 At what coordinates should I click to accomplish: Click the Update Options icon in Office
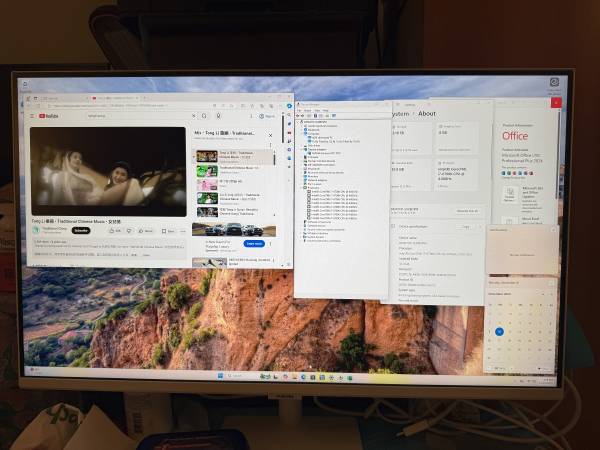[511, 191]
